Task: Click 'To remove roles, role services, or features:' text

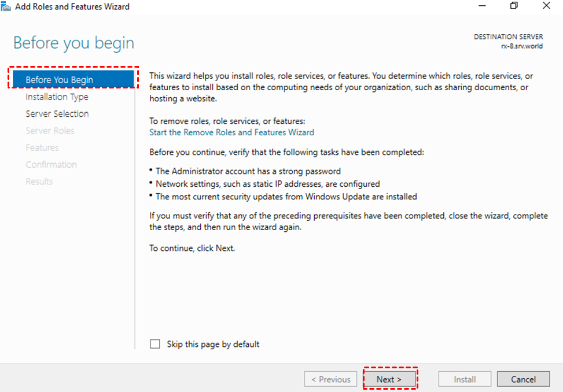Action: click(x=227, y=121)
